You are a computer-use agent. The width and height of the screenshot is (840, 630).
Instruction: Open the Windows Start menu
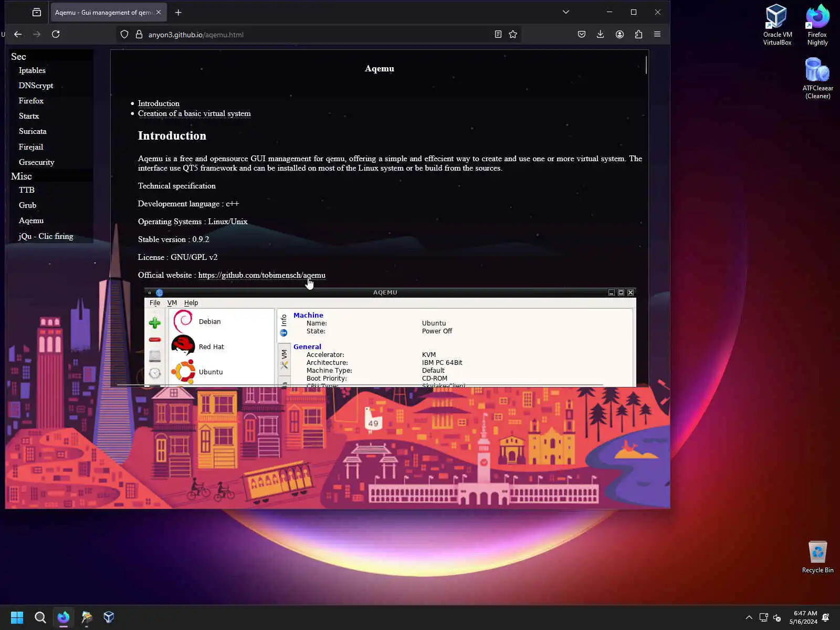(17, 617)
